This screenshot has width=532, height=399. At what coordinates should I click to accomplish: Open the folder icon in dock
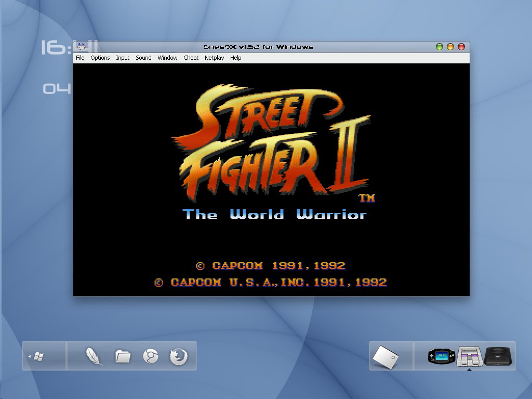(x=123, y=356)
